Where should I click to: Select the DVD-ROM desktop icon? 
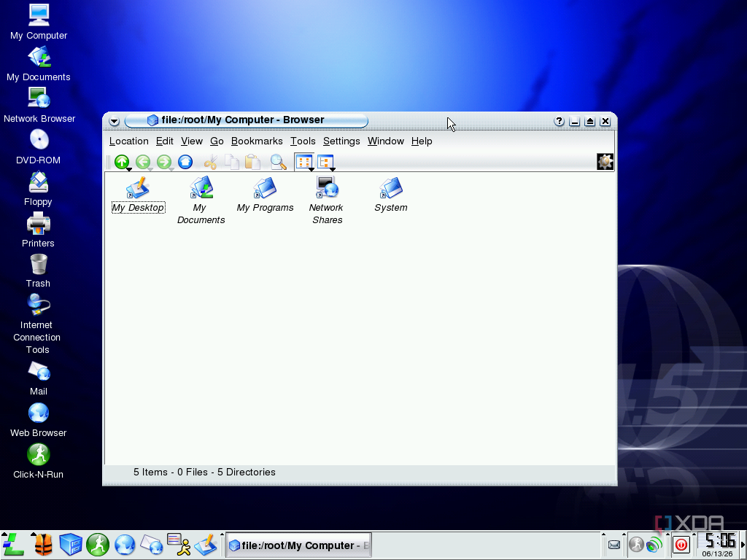point(38,147)
